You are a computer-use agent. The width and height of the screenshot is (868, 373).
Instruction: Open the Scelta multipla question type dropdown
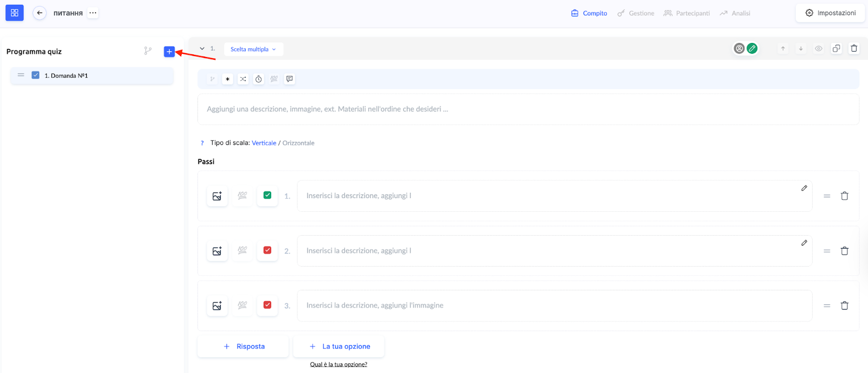coord(253,49)
